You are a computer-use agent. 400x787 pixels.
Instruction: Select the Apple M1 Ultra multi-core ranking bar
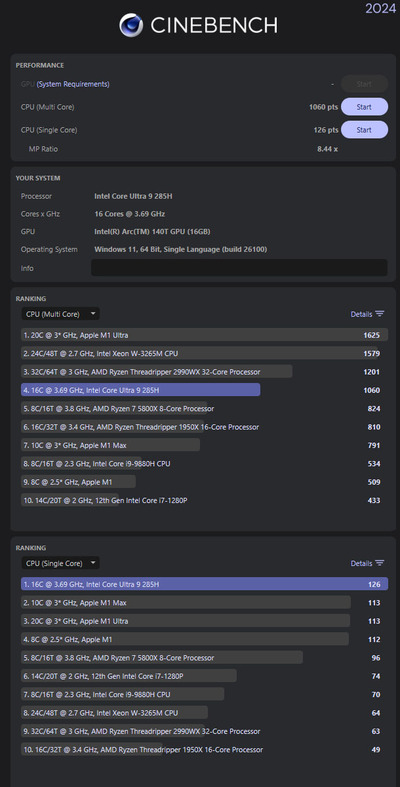(x=204, y=335)
